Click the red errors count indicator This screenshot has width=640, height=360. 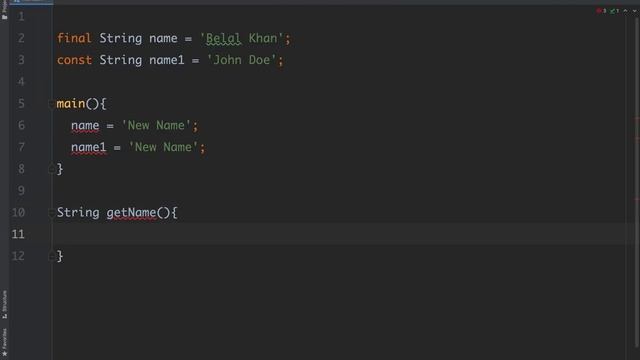pyautogui.click(x=602, y=11)
